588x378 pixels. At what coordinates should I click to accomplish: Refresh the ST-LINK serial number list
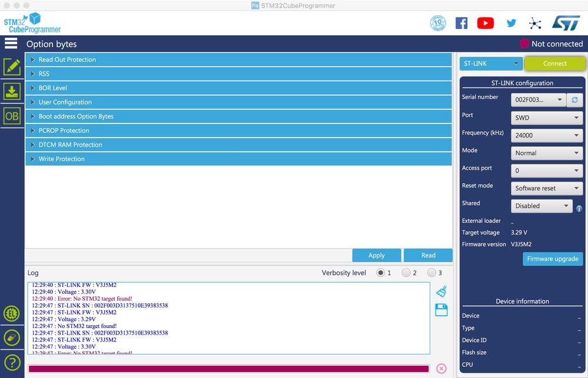574,100
